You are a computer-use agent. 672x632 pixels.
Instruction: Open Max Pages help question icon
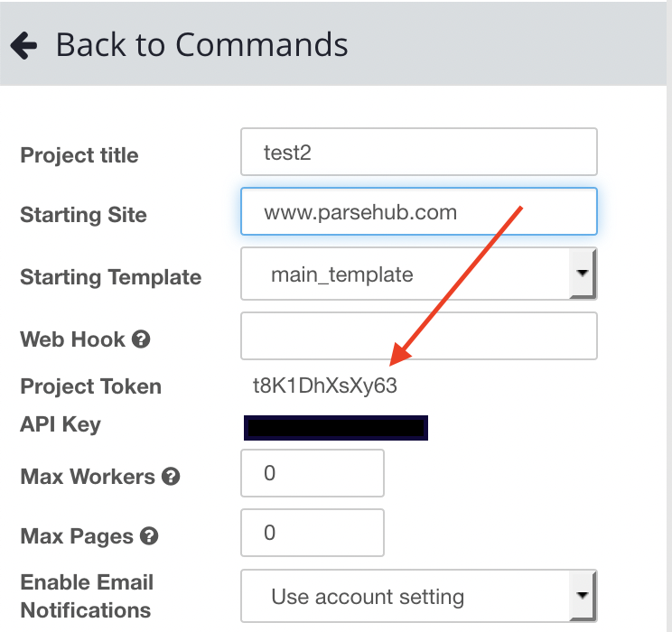(149, 536)
